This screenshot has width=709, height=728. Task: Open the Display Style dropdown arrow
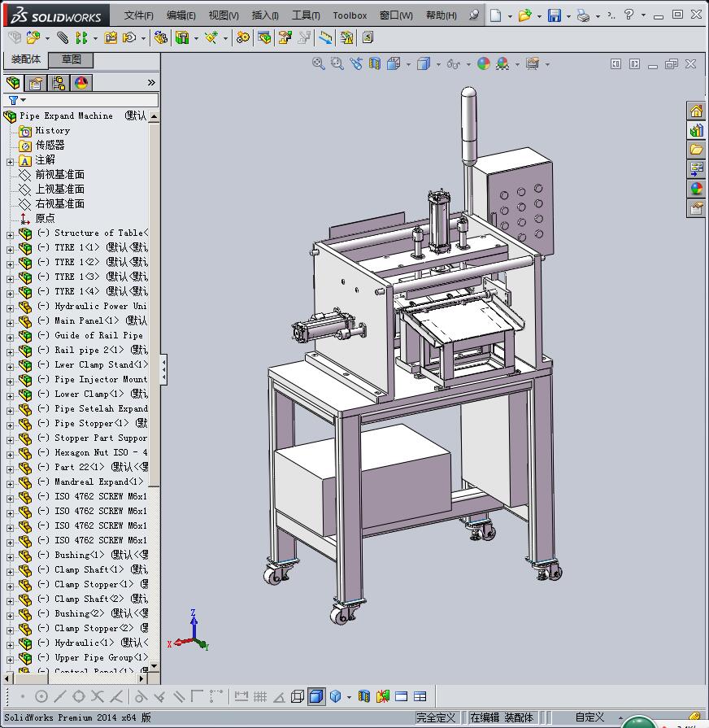(x=437, y=64)
